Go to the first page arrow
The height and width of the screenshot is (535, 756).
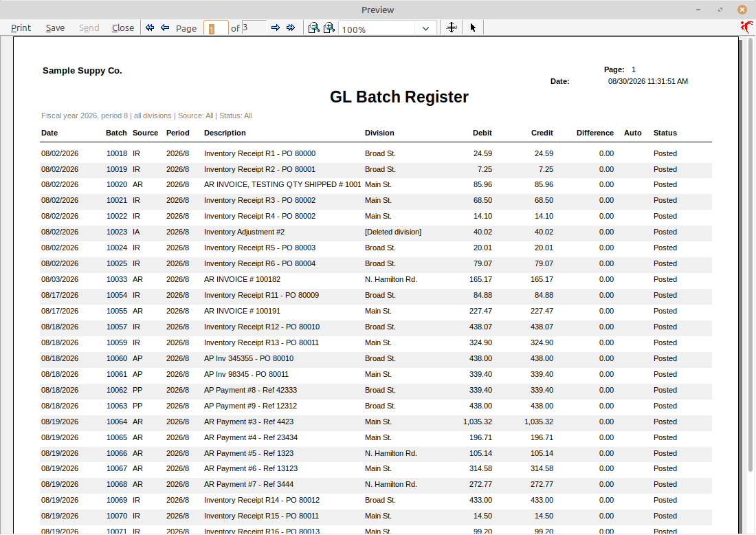(150, 28)
